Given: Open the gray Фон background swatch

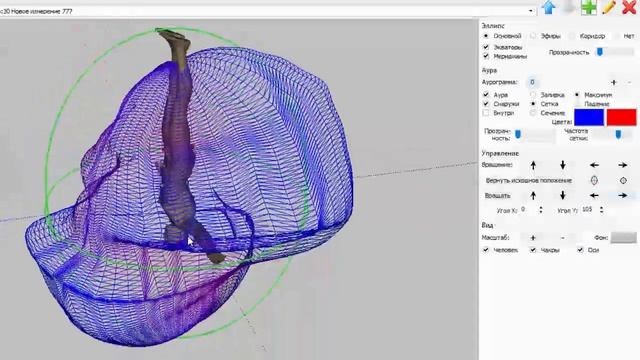Looking at the screenshot, I should coord(623,238).
